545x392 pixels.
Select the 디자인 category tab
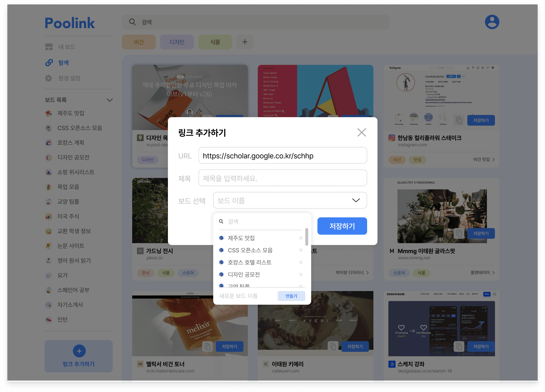(x=177, y=42)
